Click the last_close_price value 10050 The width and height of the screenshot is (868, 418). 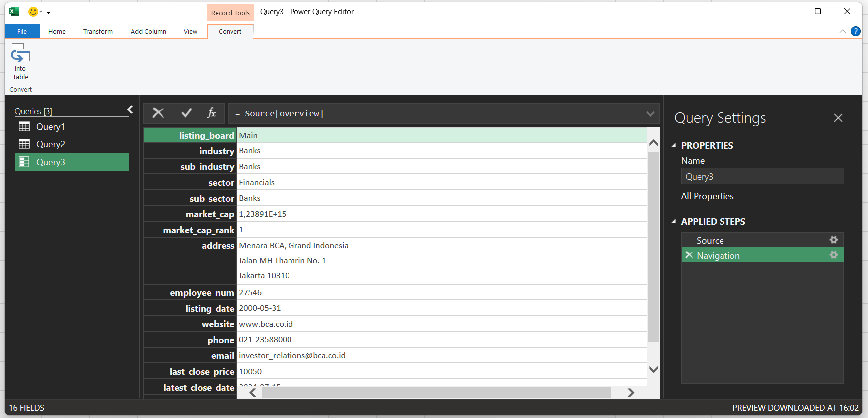(250, 371)
